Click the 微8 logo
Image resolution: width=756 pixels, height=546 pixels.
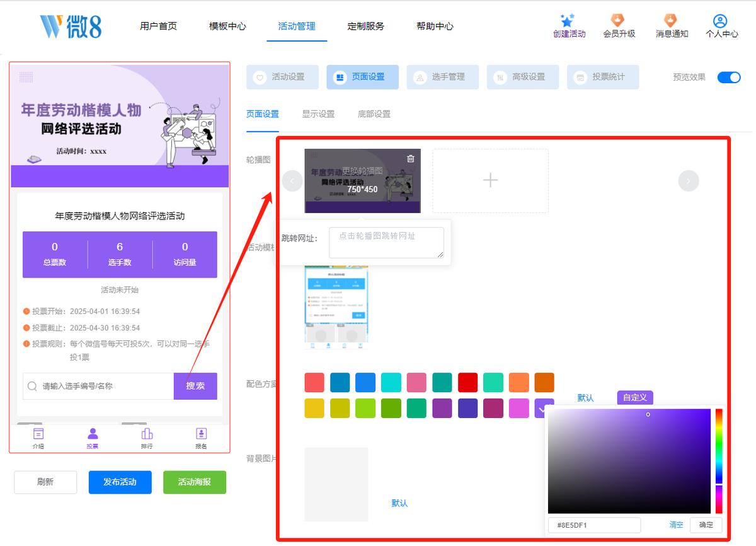click(71, 26)
